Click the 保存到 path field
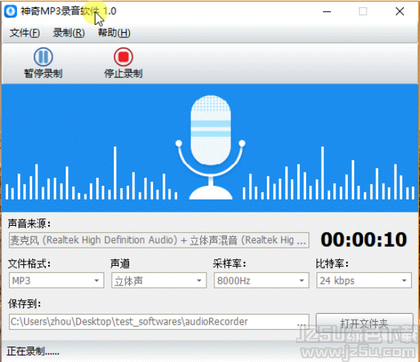The width and height of the screenshot is (420, 362). coord(159,322)
